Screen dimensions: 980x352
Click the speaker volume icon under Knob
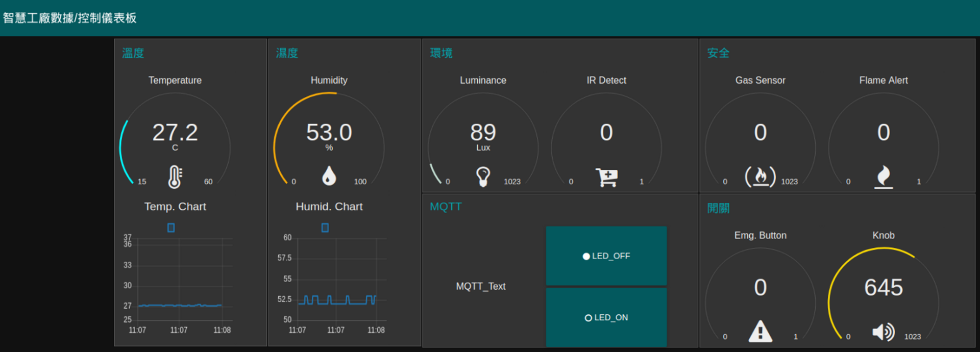(884, 332)
